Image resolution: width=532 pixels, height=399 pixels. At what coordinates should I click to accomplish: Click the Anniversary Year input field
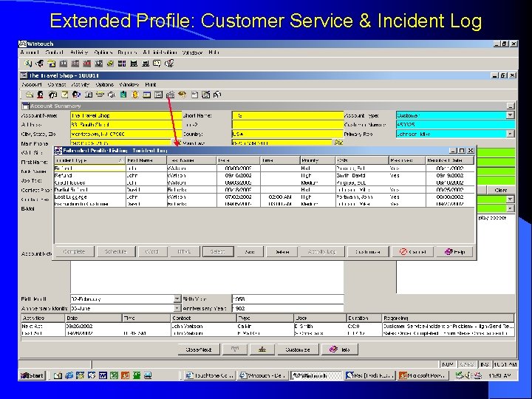pyautogui.click(x=287, y=308)
